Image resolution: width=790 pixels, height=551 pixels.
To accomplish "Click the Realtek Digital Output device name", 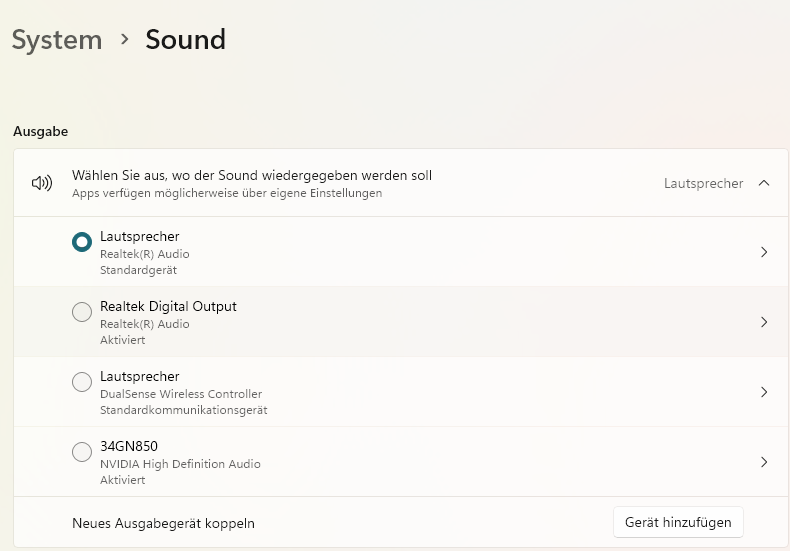I will coord(168,306).
